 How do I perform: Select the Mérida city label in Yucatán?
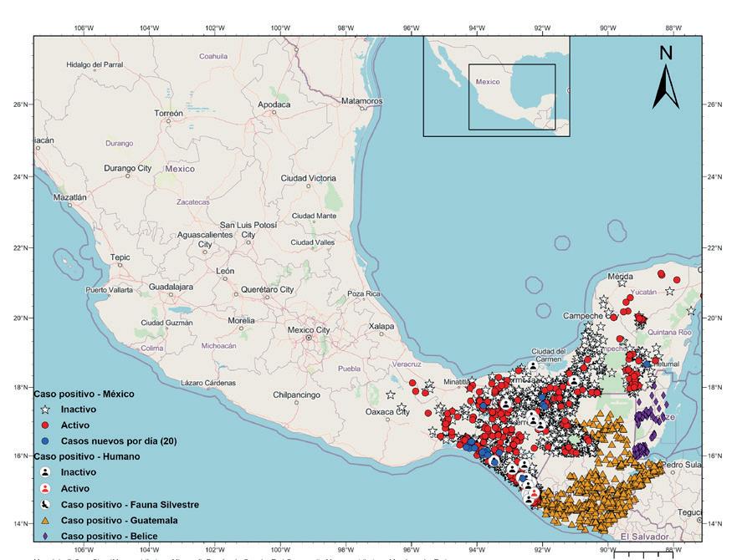[621, 277]
